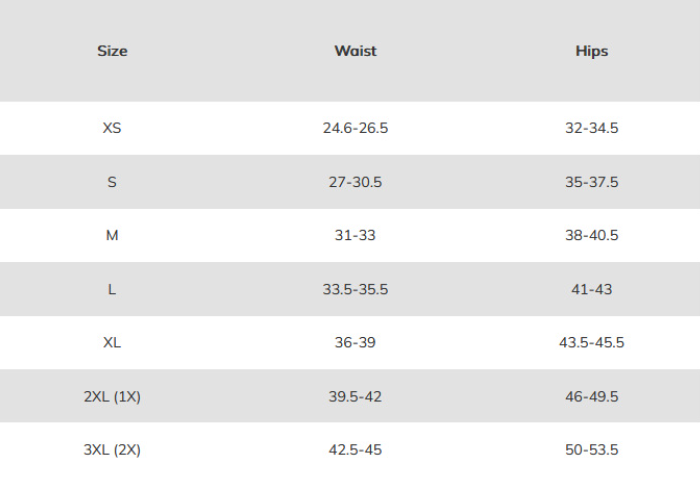Viewport: 700px width, 488px height.
Task: Select the XL size label
Action: tap(112, 342)
